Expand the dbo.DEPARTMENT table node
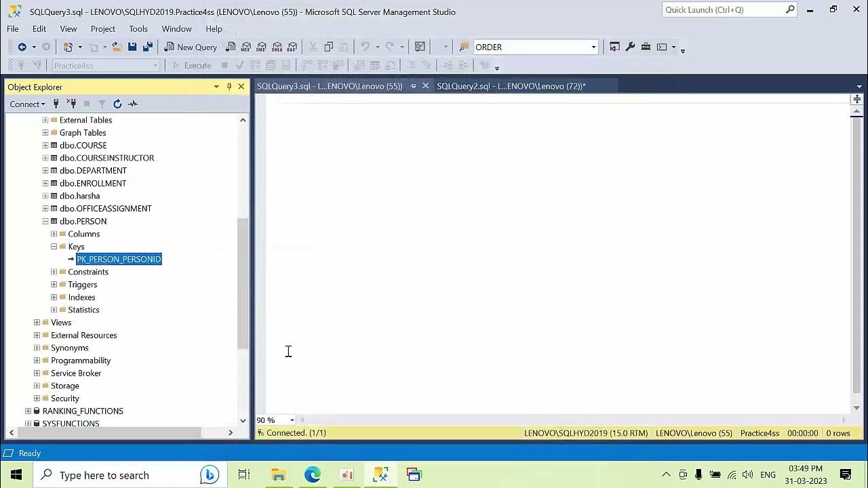 coord(45,170)
